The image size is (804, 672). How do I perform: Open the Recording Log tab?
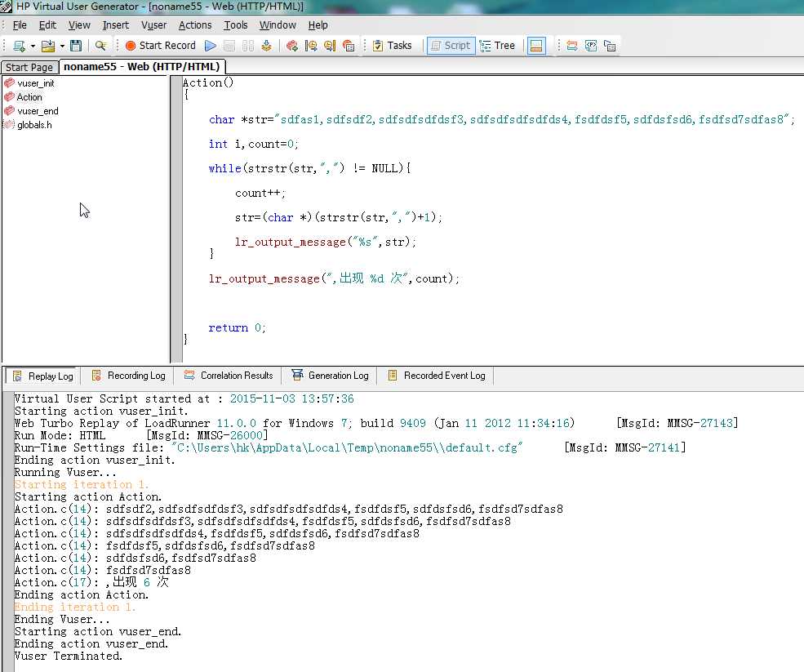point(129,376)
